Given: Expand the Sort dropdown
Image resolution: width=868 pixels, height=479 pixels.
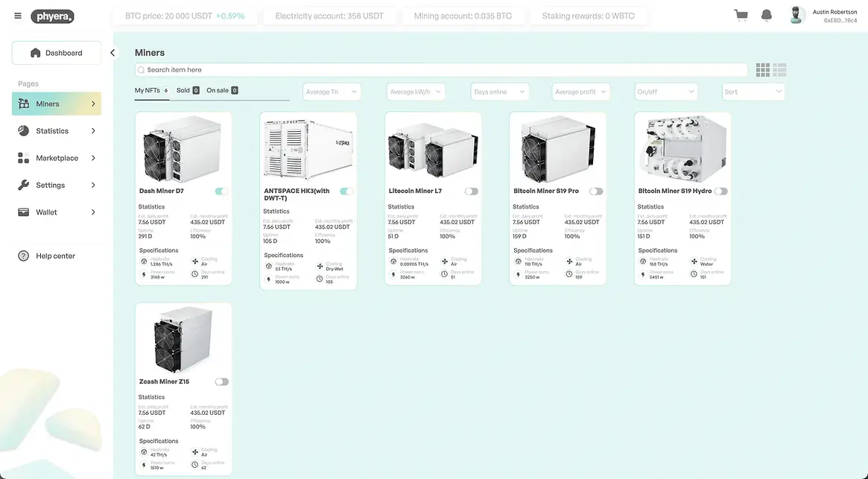Looking at the screenshot, I should (753, 92).
